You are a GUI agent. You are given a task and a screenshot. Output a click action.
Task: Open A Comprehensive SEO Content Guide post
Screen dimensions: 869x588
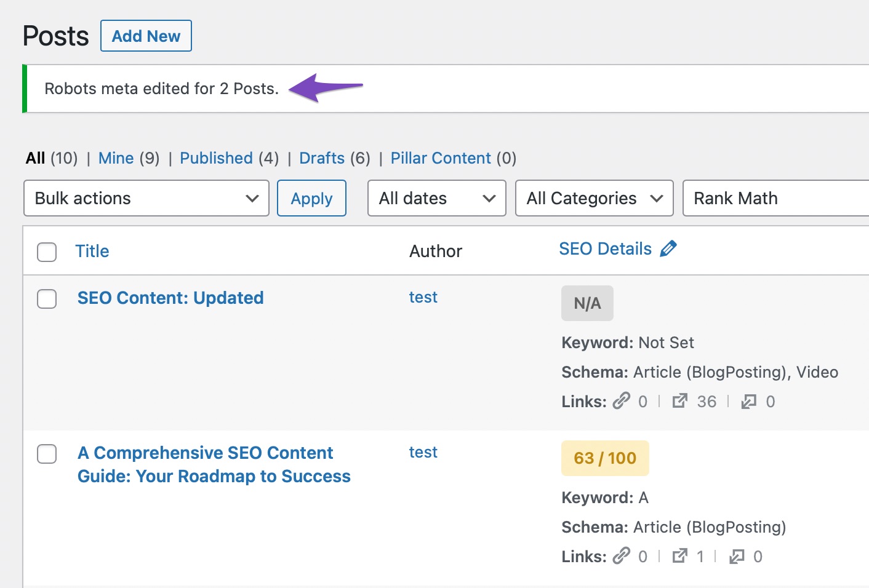tap(214, 464)
